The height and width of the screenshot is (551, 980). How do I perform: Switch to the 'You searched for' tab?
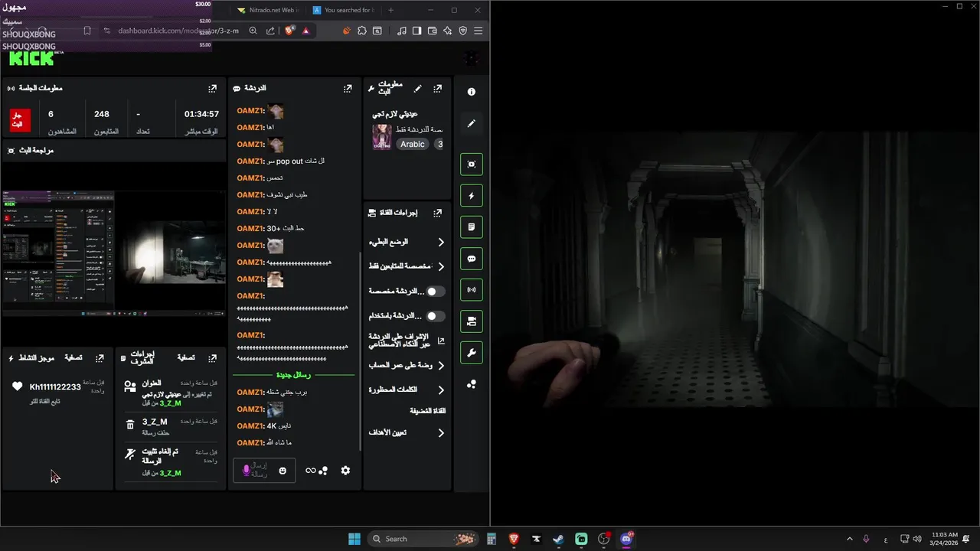tap(343, 10)
